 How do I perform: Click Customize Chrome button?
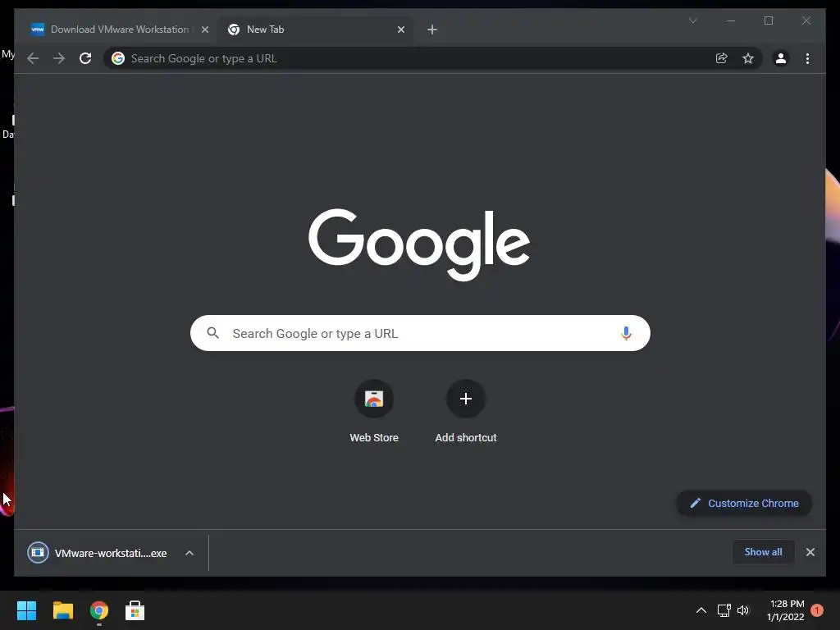tap(744, 503)
